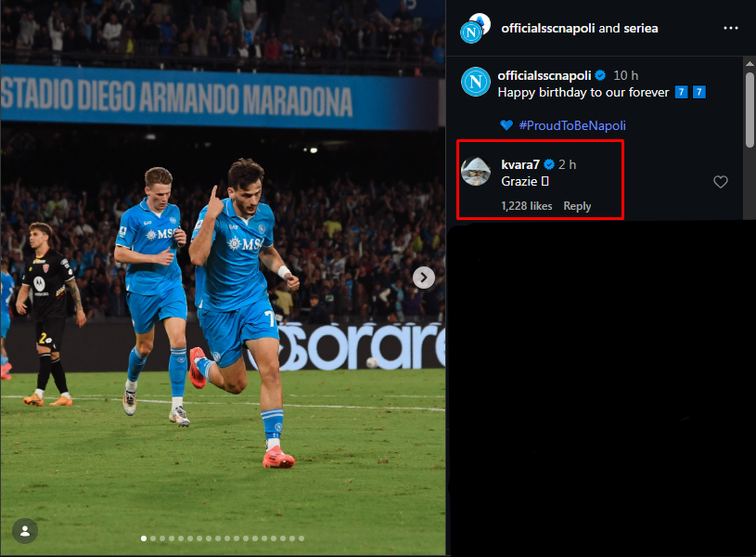This screenshot has width=756, height=557.
Task: View the 1,228 likes on the comment
Action: (527, 206)
